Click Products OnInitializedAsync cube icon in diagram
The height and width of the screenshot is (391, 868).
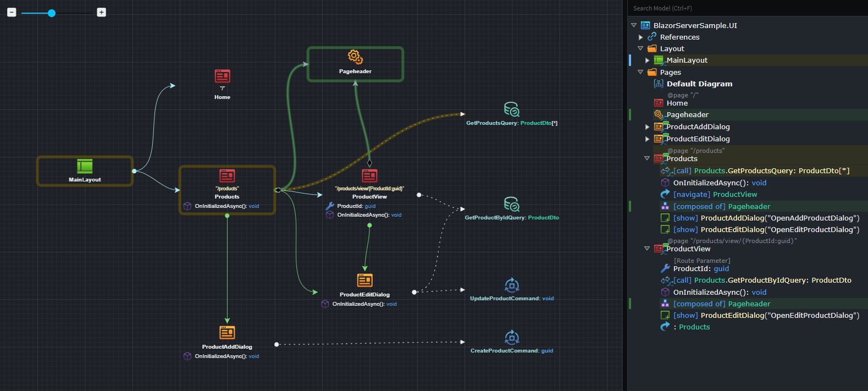(187, 206)
